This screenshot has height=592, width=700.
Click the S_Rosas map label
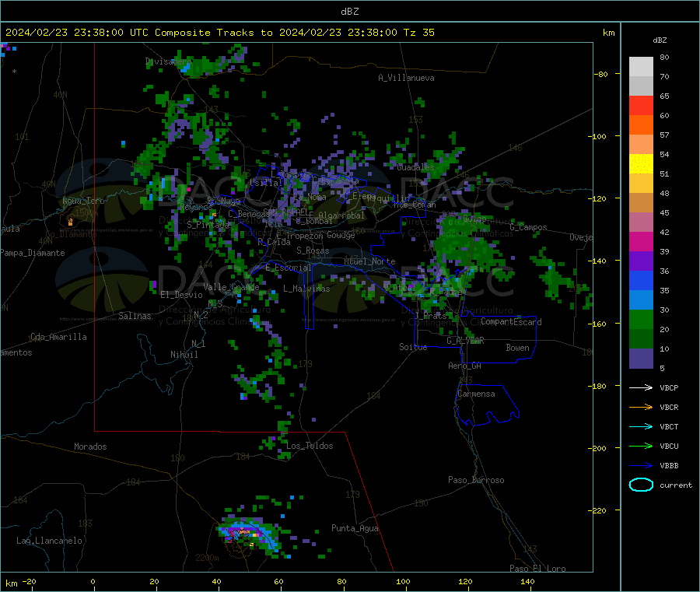(x=313, y=250)
